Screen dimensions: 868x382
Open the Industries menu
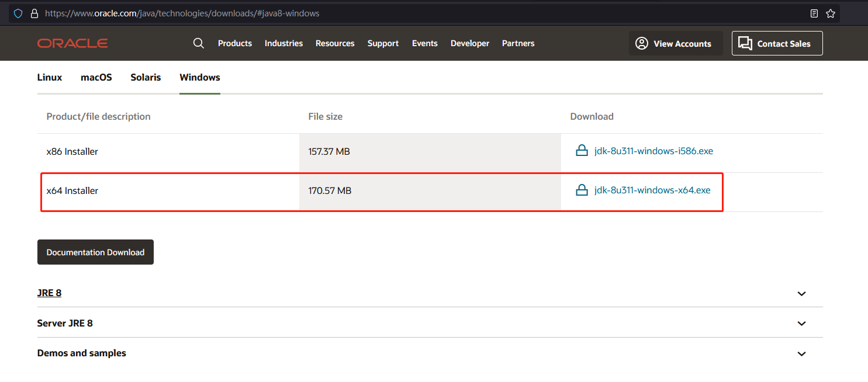(283, 43)
